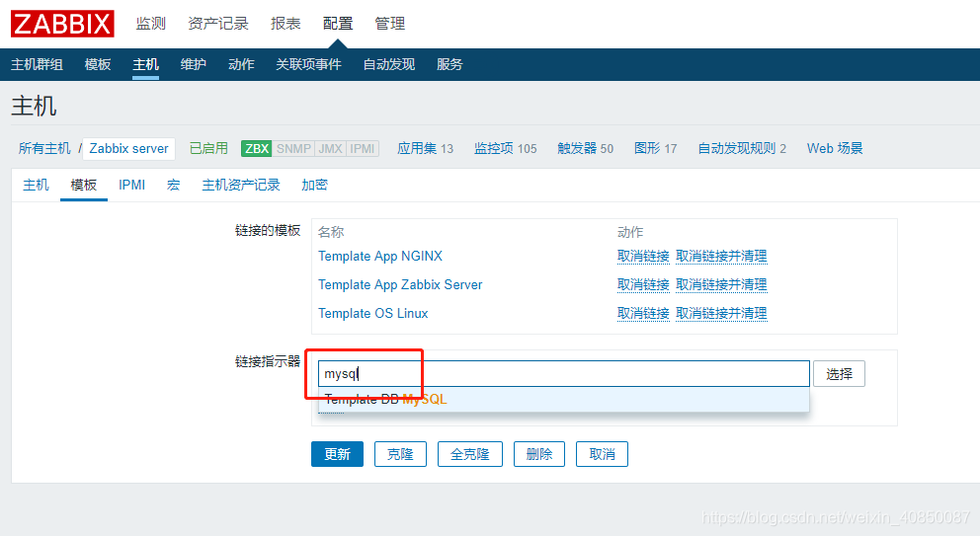Click the template search field containing mysql
This screenshot has height=536, width=980.
point(564,373)
